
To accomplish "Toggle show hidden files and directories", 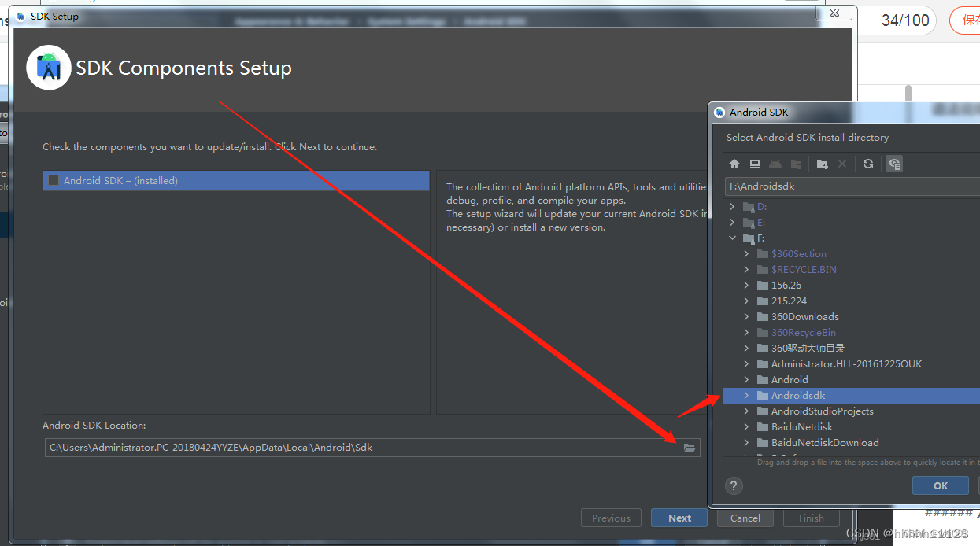I will point(894,164).
